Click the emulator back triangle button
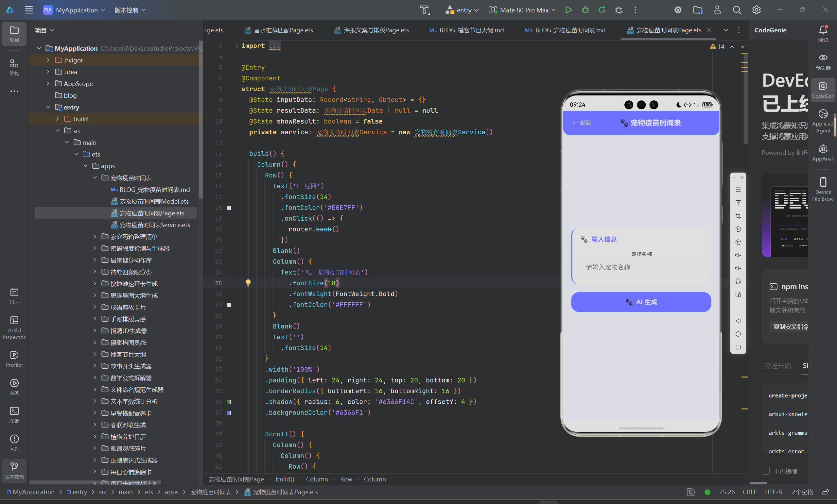The image size is (837, 504). (738, 321)
